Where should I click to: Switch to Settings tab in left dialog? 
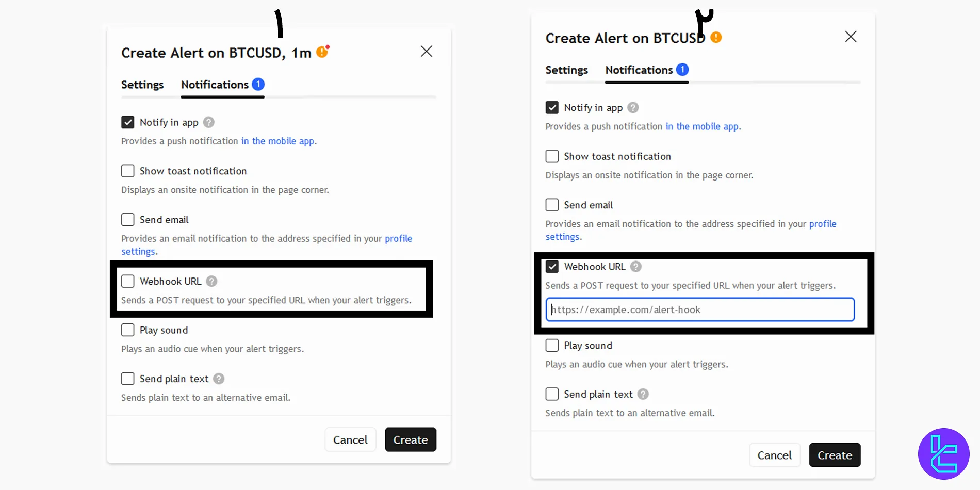point(142,85)
